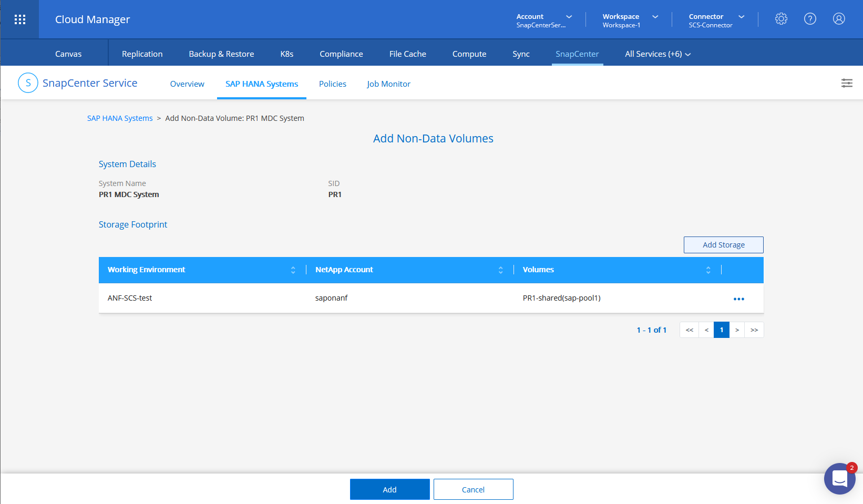Viewport: 863px width, 504px height.
Task: Click the PR1-shared(sap-pool1) volume cell
Action: click(x=562, y=298)
